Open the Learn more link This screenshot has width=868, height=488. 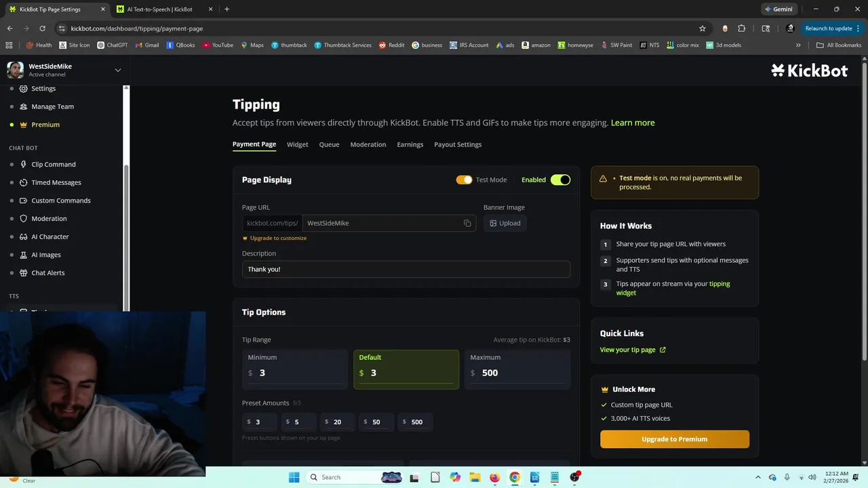633,123
